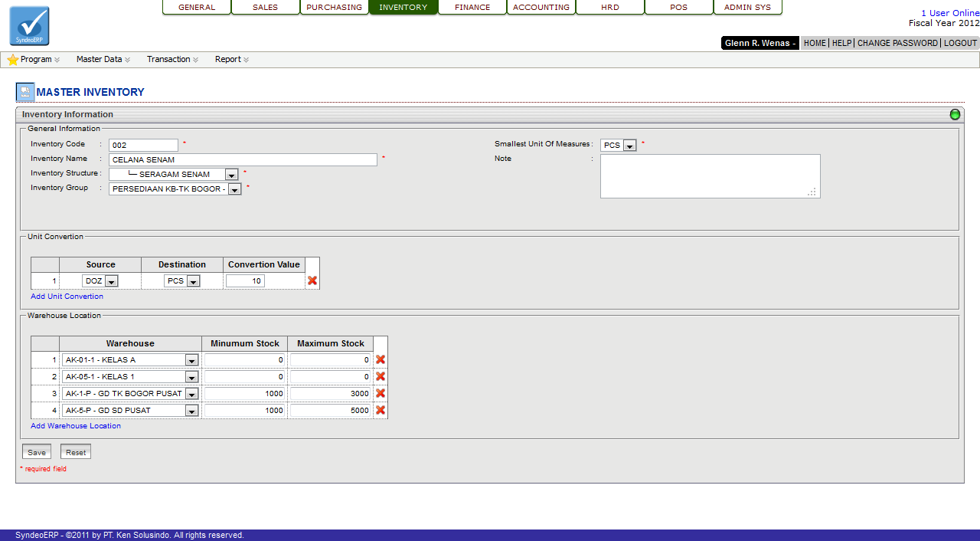
Task: Click the SyndeoERP logo icon
Action: tap(29, 26)
